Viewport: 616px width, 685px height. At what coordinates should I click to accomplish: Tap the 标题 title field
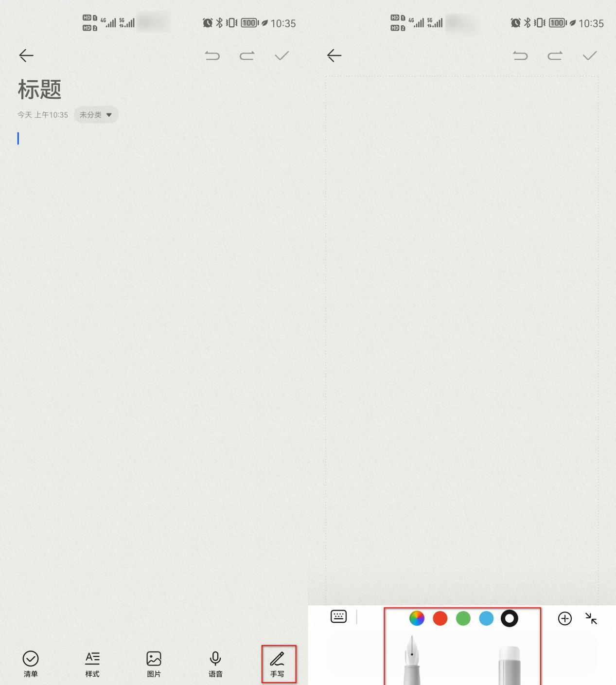coord(39,90)
